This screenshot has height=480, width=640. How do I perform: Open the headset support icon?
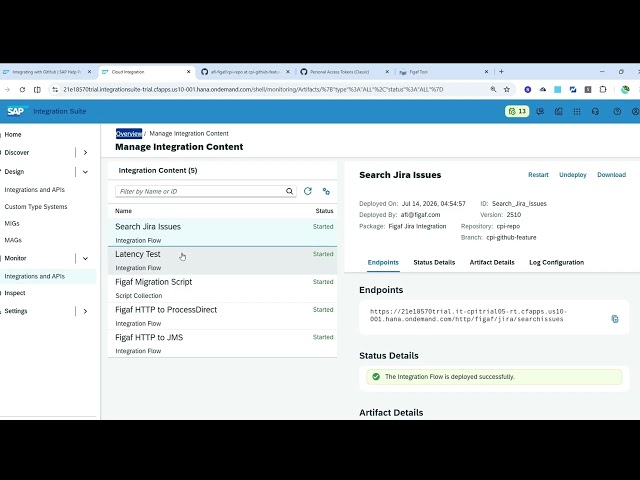point(595,111)
